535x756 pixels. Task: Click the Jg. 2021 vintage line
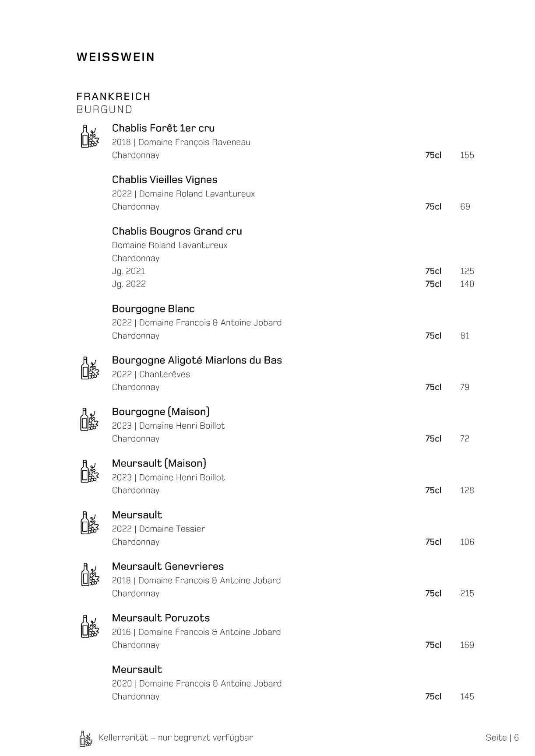(128, 271)
